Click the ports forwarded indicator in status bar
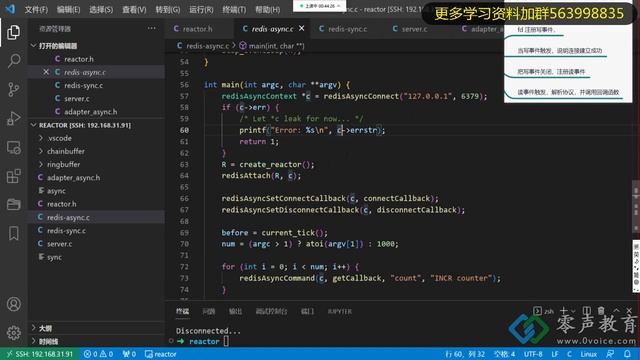640x360 pixels. [x=129, y=354]
